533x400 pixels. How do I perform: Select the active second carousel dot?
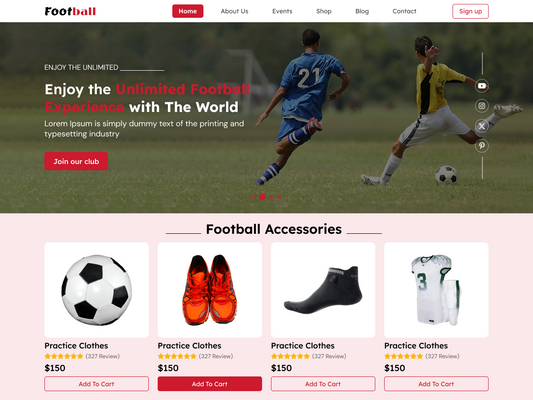[262, 197]
